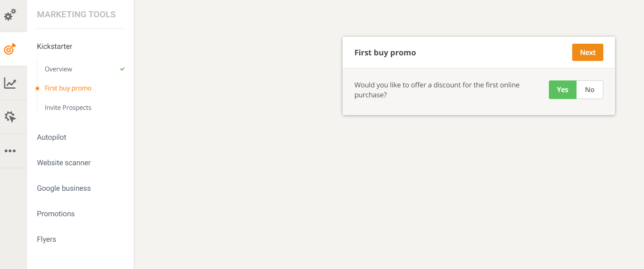Click the orange Next button
Viewport: 644px width, 269px height.
click(587, 52)
